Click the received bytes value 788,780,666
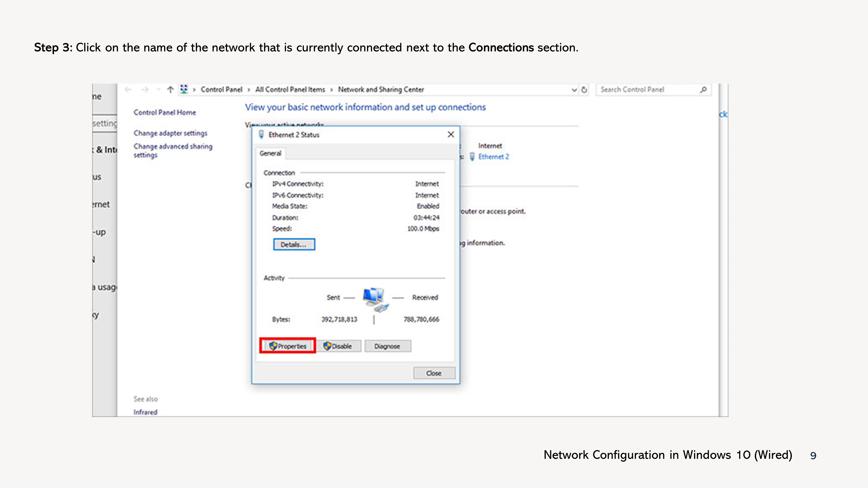 coord(421,319)
